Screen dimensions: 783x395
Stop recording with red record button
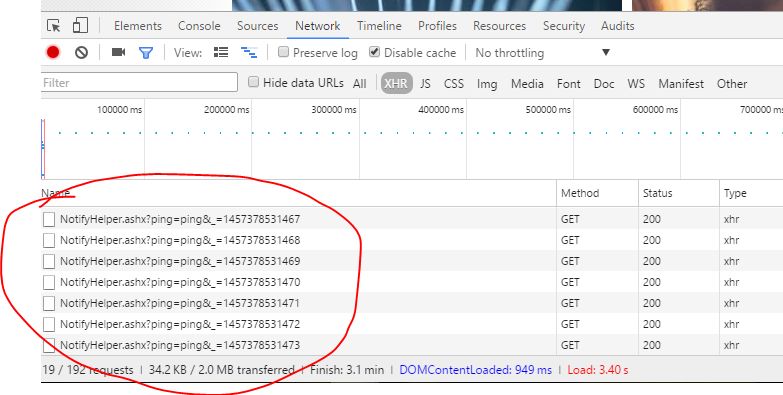(x=53, y=52)
